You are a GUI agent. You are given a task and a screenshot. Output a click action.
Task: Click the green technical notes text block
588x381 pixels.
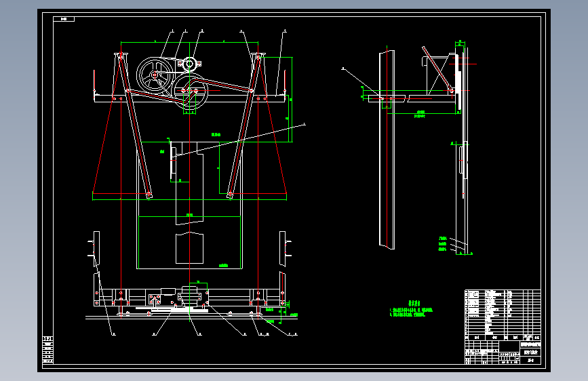pyautogui.click(x=412, y=309)
